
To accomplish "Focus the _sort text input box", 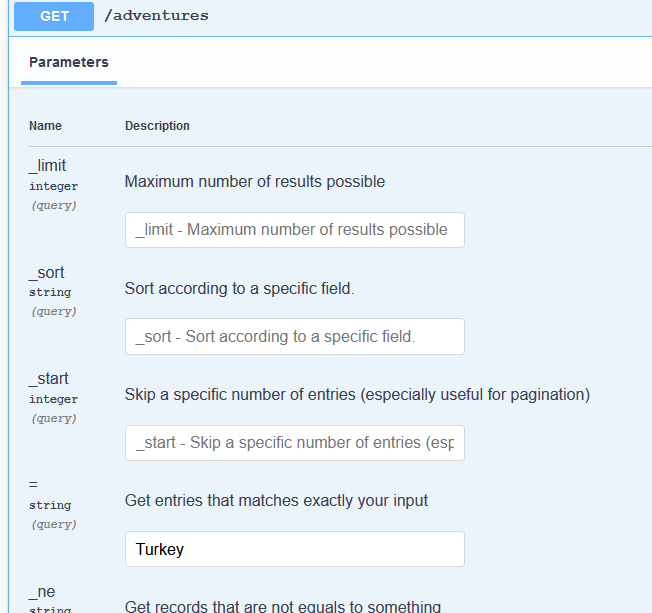I will click(294, 337).
